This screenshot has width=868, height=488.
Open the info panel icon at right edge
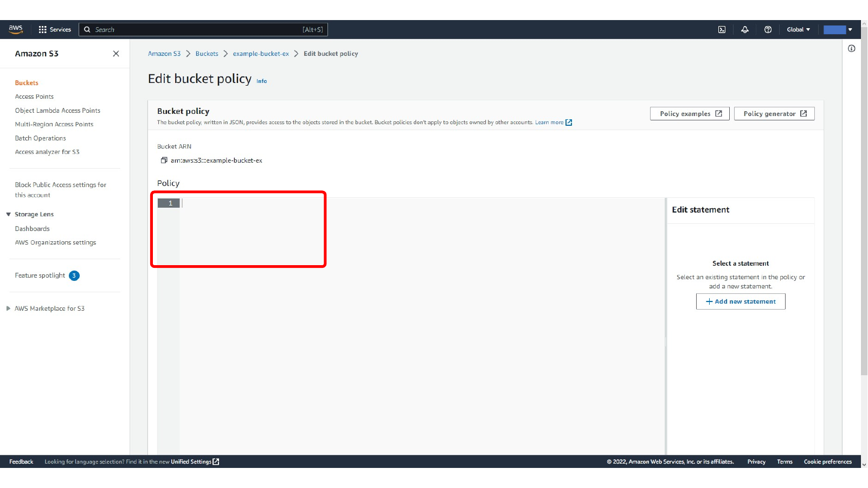[x=852, y=49]
